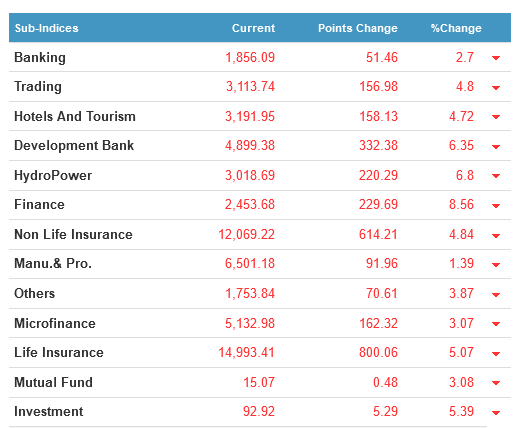
Task: Click the down arrow for Finance index
Action: pos(496,206)
